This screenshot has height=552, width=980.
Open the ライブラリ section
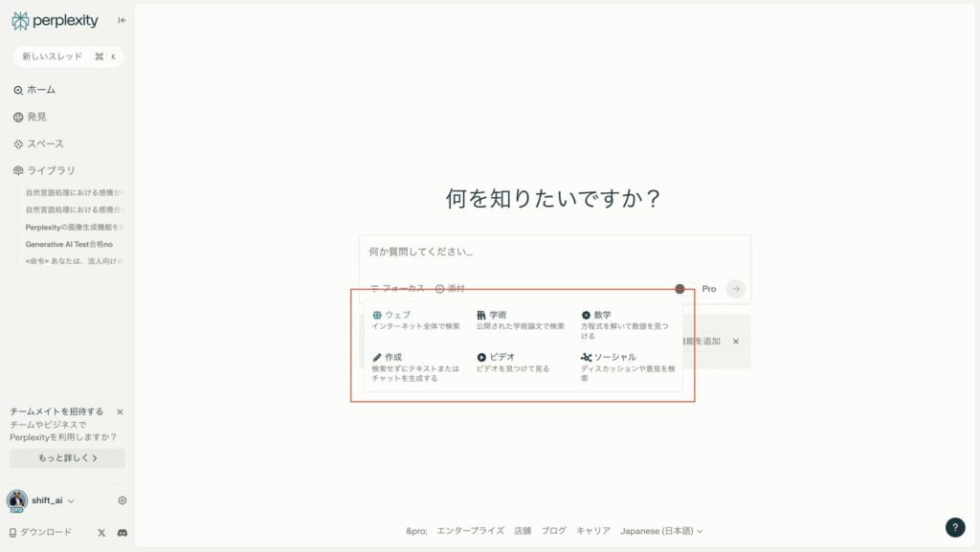pyautogui.click(x=42, y=169)
